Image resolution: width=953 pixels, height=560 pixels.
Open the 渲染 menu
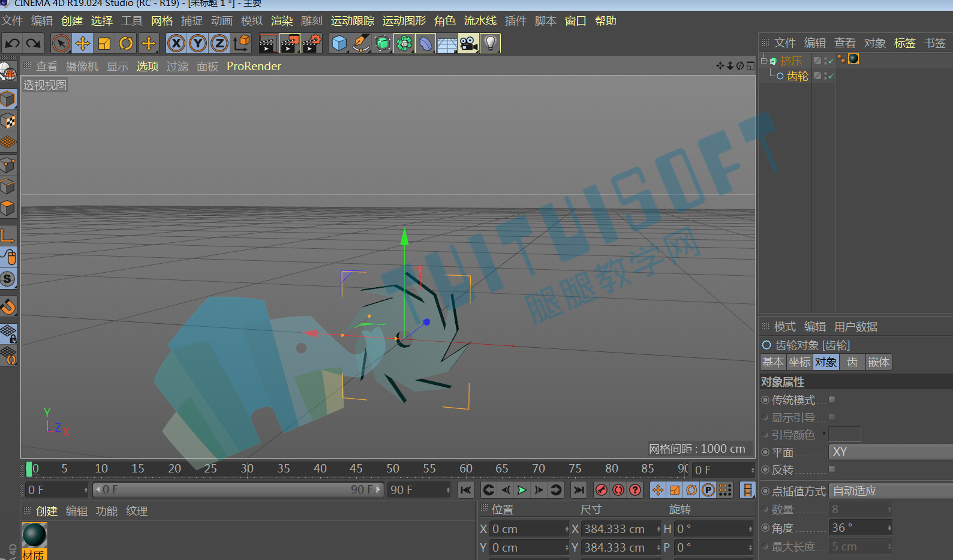[x=282, y=21]
